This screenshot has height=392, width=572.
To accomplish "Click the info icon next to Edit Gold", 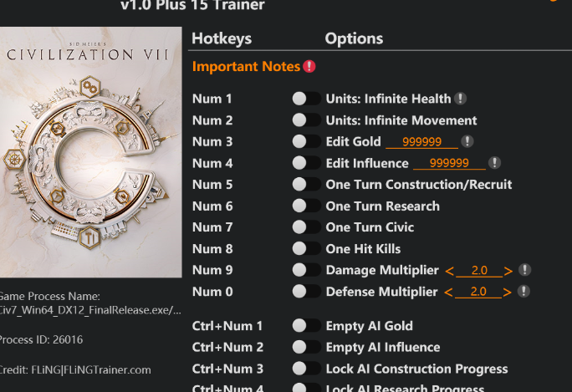I will coord(467,142).
